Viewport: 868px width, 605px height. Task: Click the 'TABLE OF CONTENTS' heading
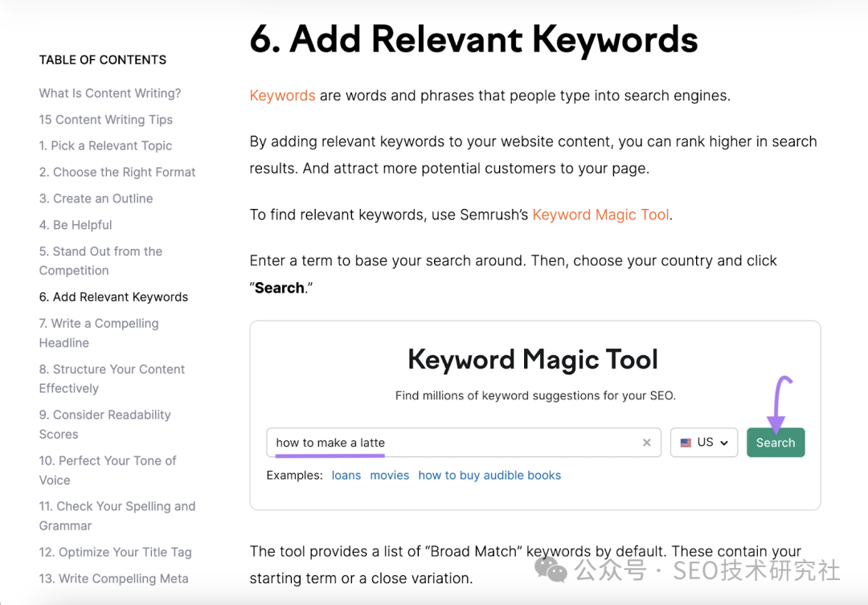click(x=103, y=59)
